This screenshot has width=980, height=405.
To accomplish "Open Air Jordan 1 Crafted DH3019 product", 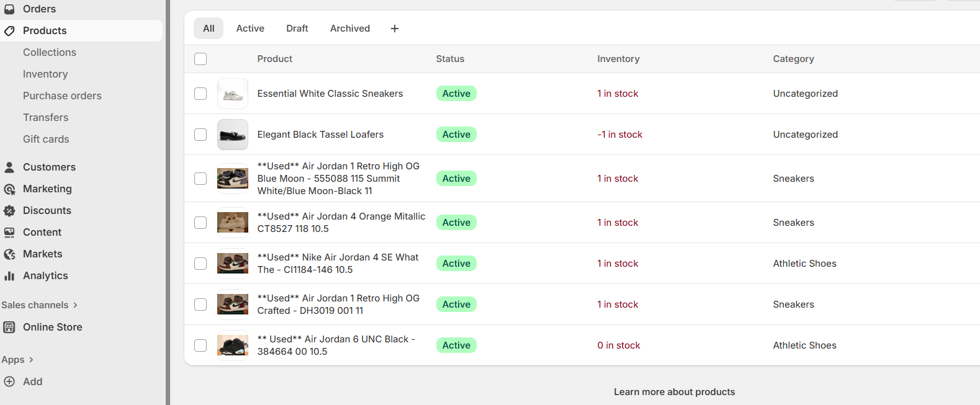I will click(x=338, y=305).
